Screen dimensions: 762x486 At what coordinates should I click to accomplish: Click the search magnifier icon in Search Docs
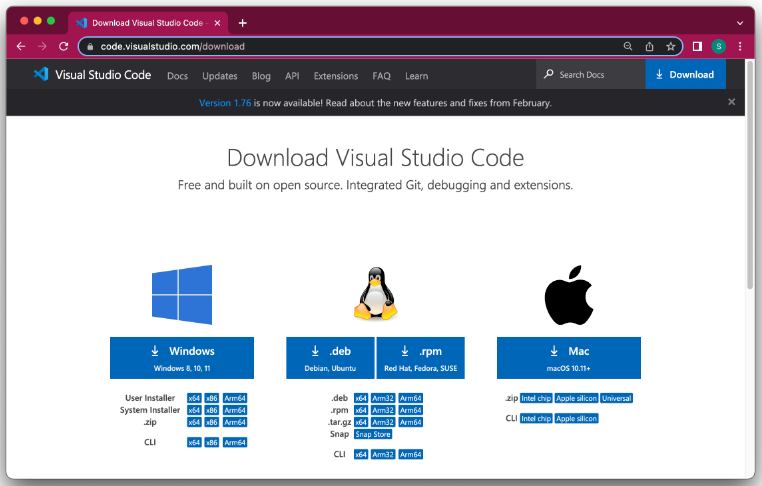coord(549,74)
